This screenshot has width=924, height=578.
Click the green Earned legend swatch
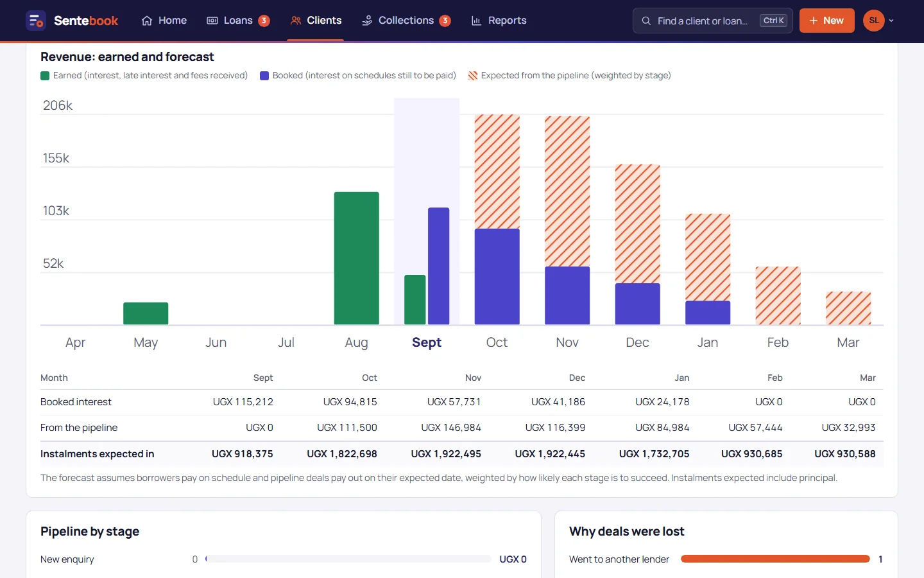pos(45,76)
